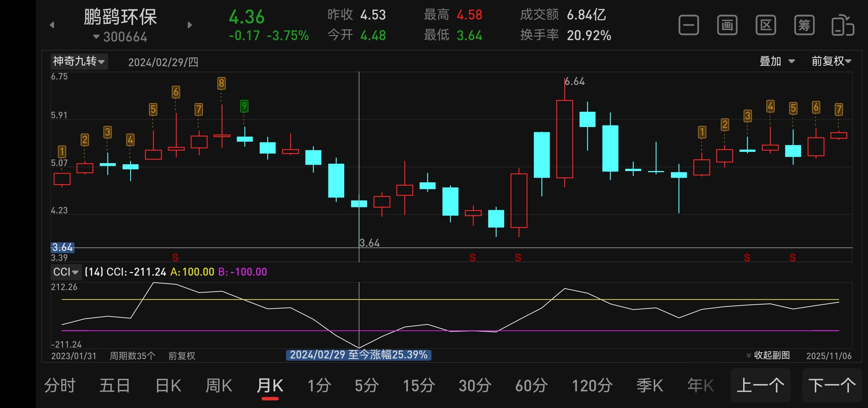
Task: Switch to 分时 tab
Action: [x=60, y=386]
